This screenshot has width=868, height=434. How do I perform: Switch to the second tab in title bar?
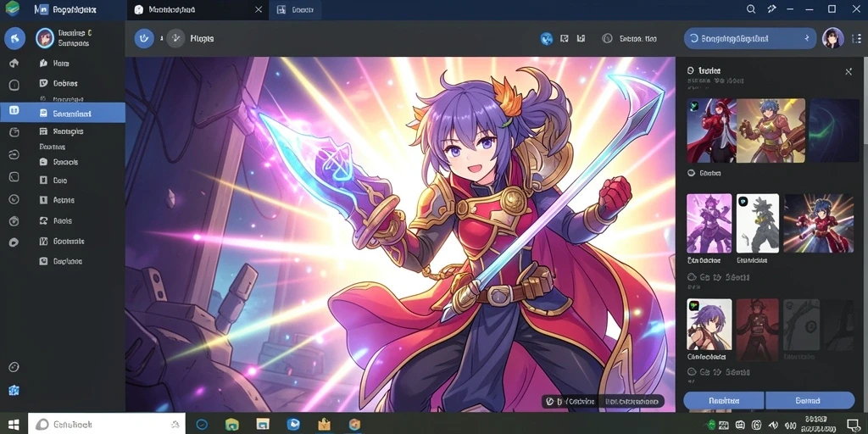[295, 10]
